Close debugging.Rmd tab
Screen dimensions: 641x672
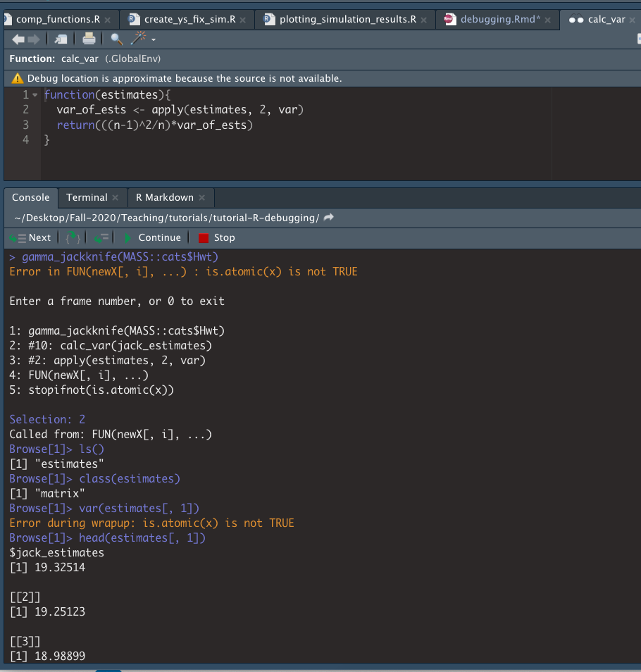(547, 20)
